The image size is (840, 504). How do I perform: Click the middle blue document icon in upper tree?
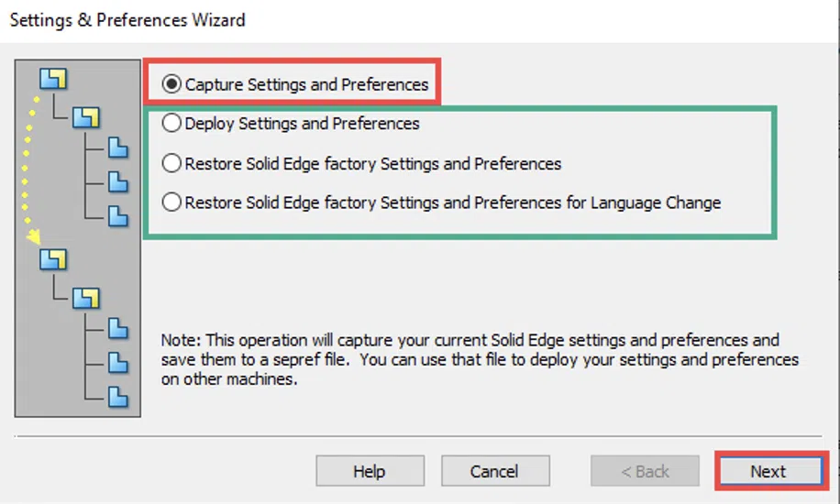(x=118, y=182)
